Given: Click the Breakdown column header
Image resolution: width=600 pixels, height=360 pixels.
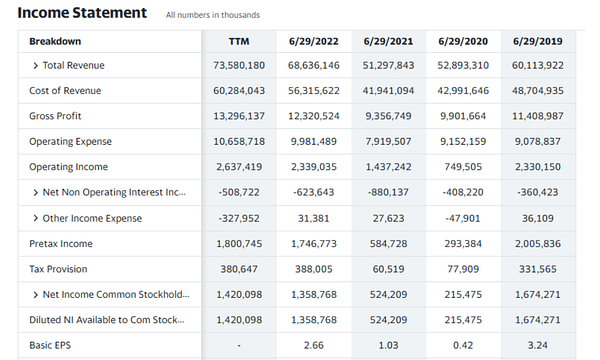Looking at the screenshot, I should (x=55, y=41).
